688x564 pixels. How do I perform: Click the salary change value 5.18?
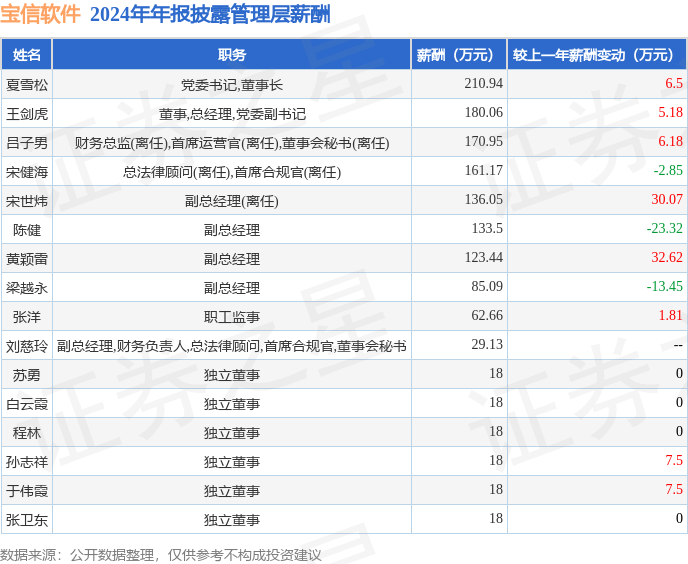(x=670, y=112)
